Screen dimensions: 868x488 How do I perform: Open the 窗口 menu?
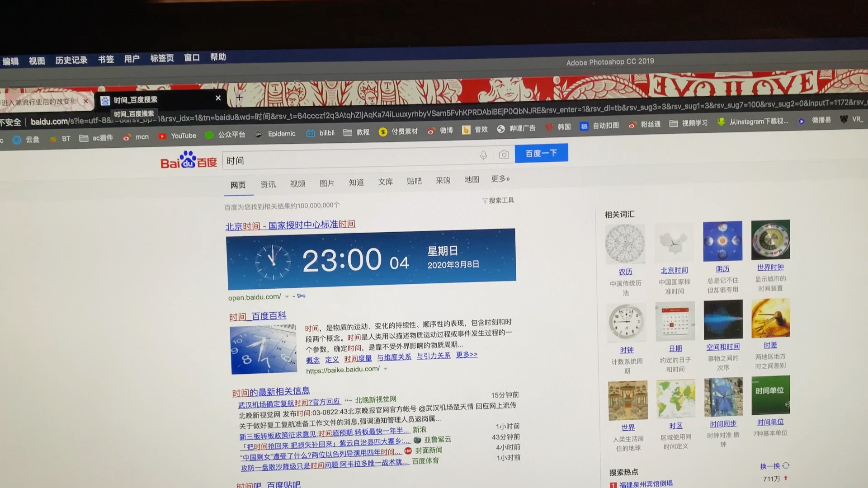(192, 57)
